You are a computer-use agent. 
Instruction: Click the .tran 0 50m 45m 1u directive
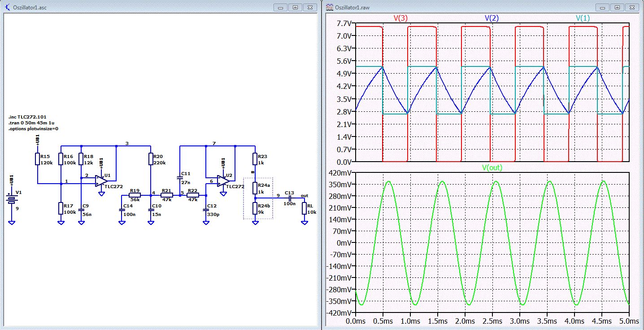[31, 123]
